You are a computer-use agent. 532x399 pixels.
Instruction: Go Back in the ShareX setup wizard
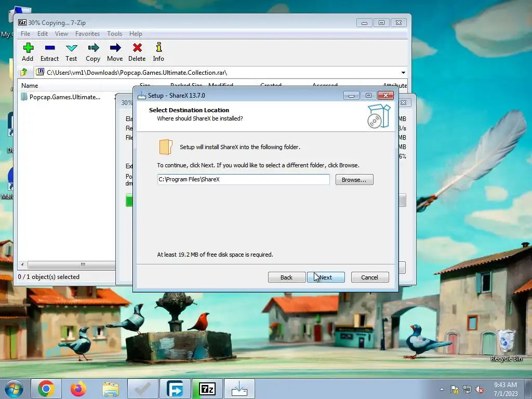tap(287, 277)
